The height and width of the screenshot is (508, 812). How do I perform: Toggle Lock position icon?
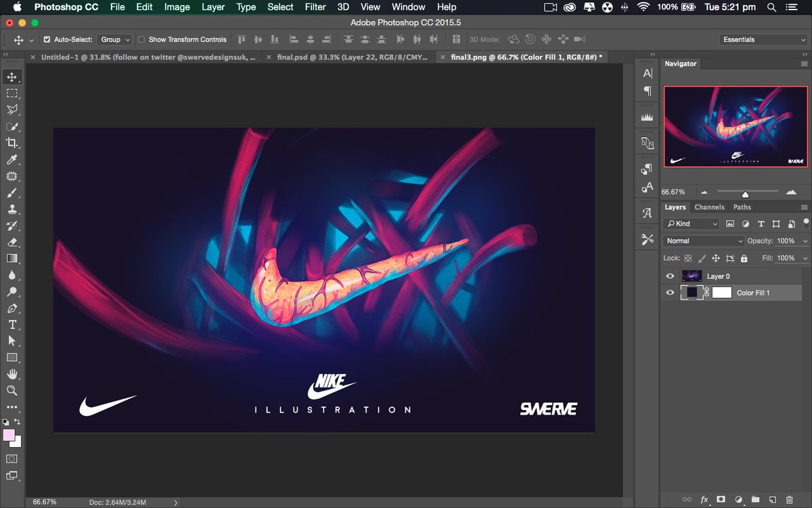pos(716,259)
